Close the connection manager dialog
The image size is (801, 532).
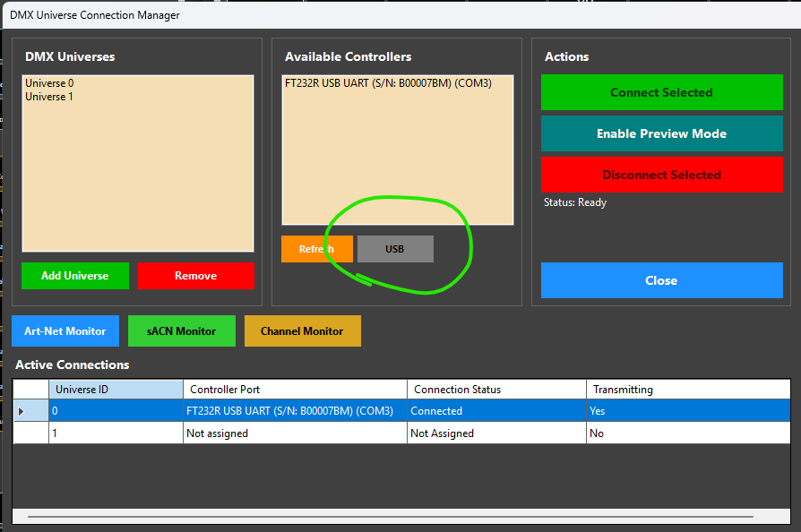pyautogui.click(x=661, y=280)
